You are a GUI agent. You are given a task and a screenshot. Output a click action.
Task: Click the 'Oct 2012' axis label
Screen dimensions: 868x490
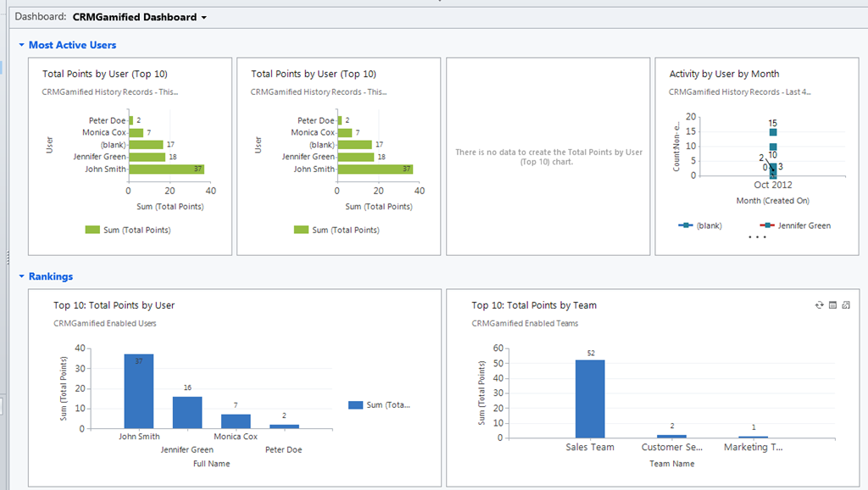[x=773, y=185]
